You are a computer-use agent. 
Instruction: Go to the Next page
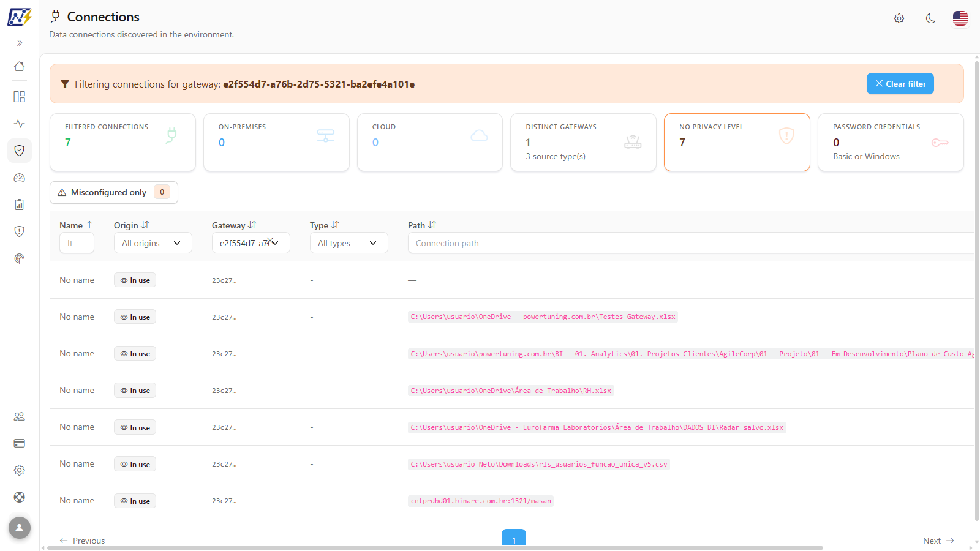tap(938, 541)
